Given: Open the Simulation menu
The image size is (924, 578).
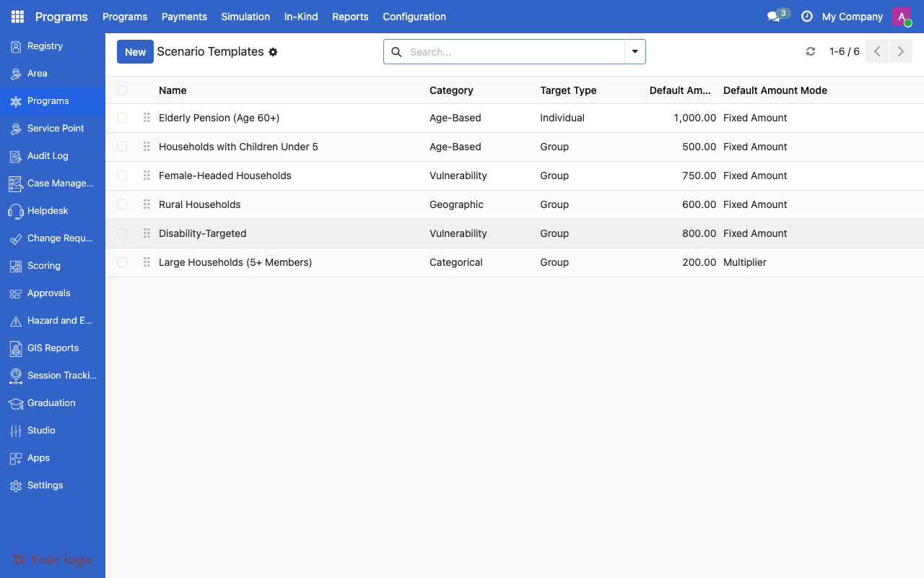Looking at the screenshot, I should (245, 17).
